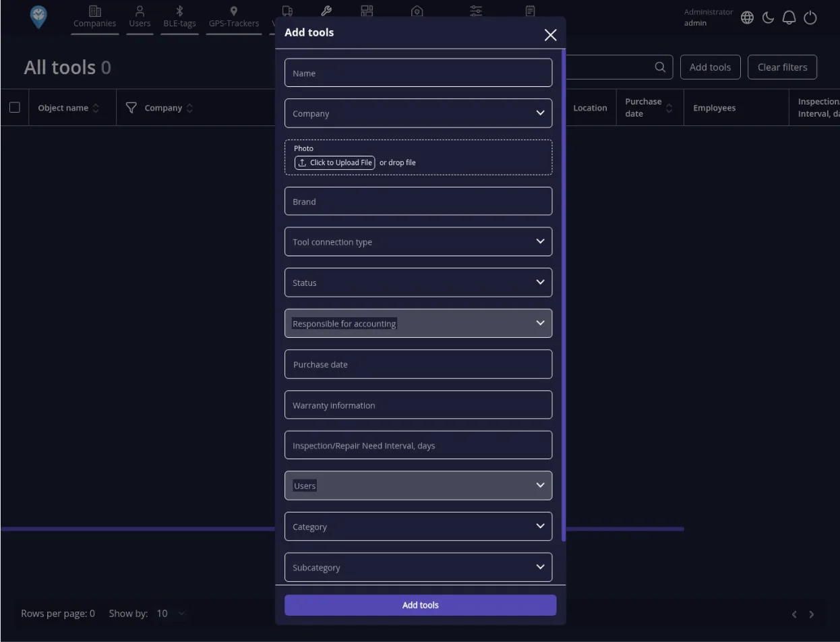The image size is (840, 642).
Task: Go to previous page arrow
Action: (x=794, y=614)
